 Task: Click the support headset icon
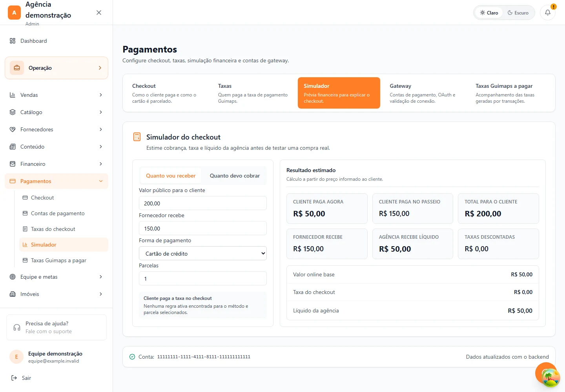pos(17,327)
